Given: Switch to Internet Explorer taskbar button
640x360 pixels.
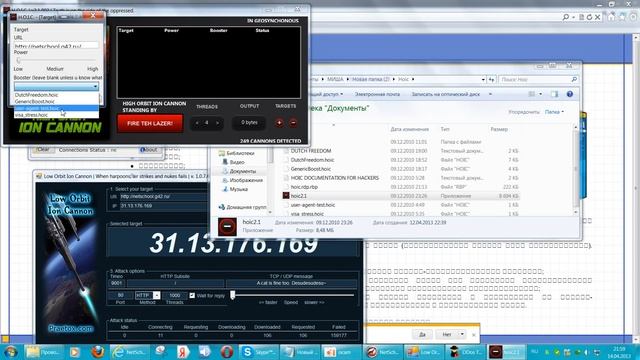Looking at the screenshot, I should pos(130,351).
